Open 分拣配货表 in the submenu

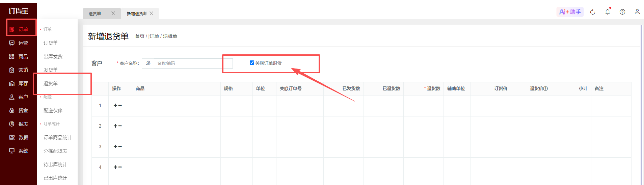click(55, 151)
